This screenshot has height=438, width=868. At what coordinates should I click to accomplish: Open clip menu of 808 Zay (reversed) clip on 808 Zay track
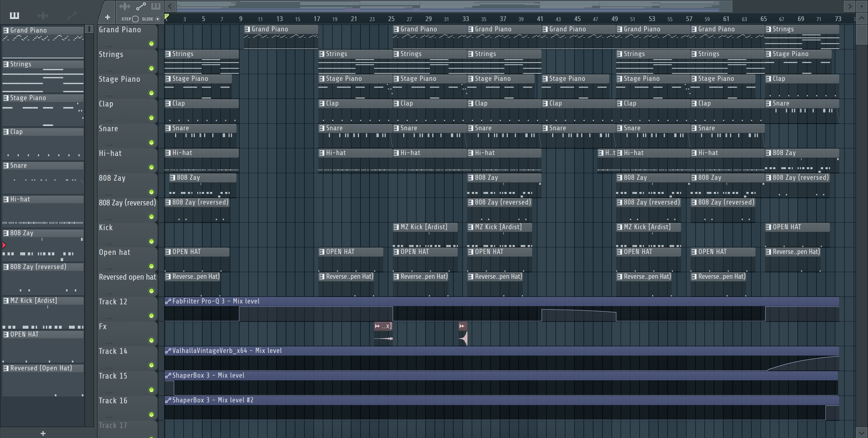[768, 178]
